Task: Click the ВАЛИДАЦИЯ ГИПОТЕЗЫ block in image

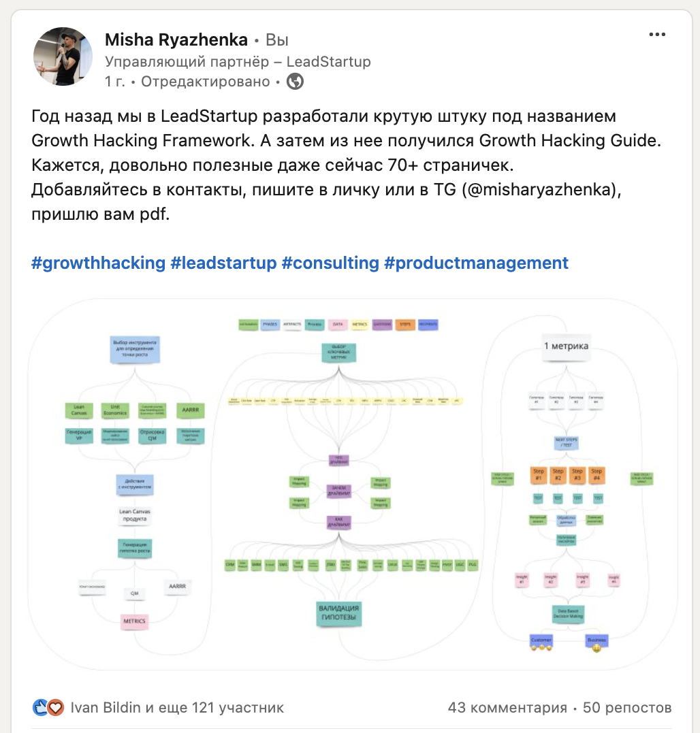Action: [x=338, y=613]
